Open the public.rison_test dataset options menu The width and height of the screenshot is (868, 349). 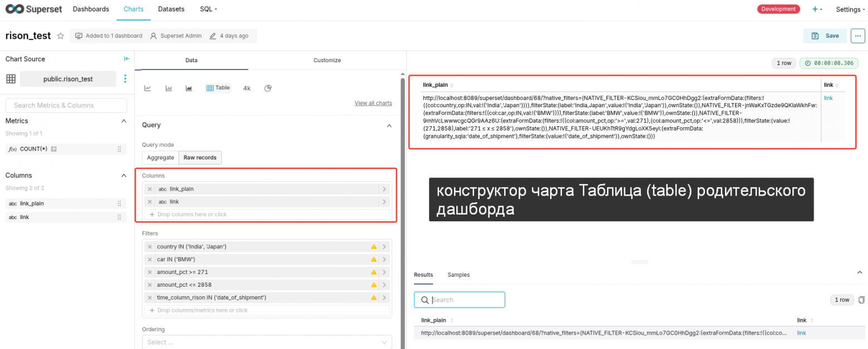[x=125, y=78]
